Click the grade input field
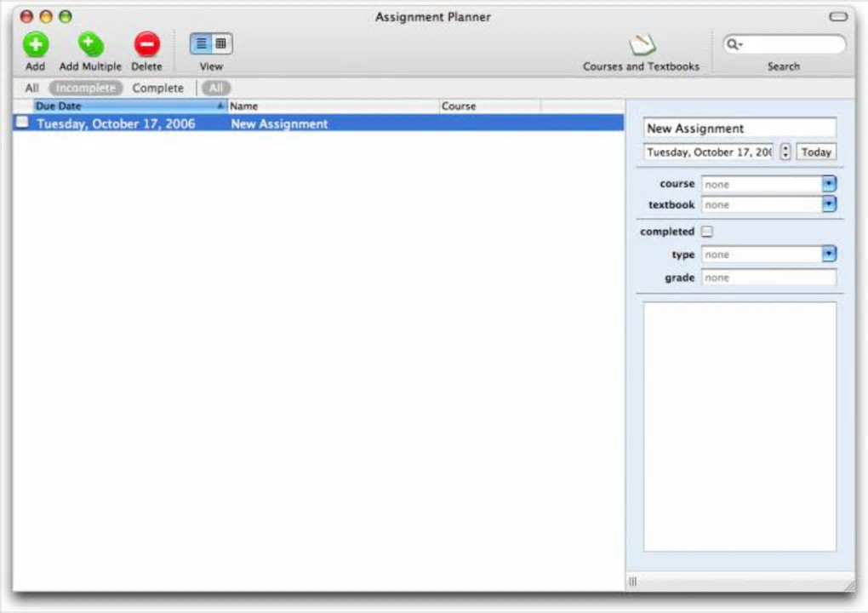Screen dimensions: 868x613 [769, 278]
